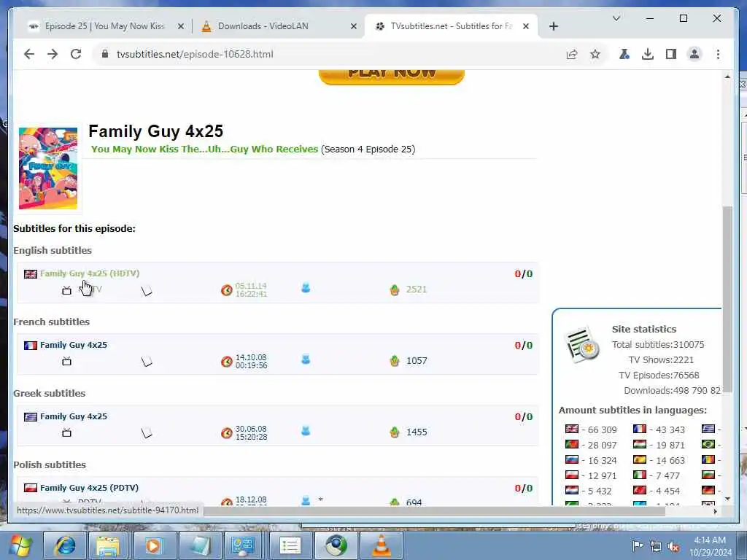Toggle the side panel icon
The height and width of the screenshot is (560, 747).
click(671, 54)
